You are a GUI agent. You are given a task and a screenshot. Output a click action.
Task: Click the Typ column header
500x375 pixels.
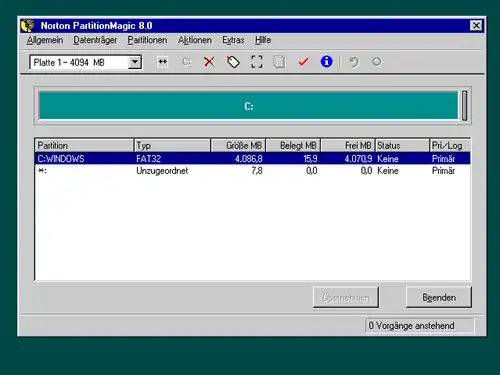(x=172, y=146)
